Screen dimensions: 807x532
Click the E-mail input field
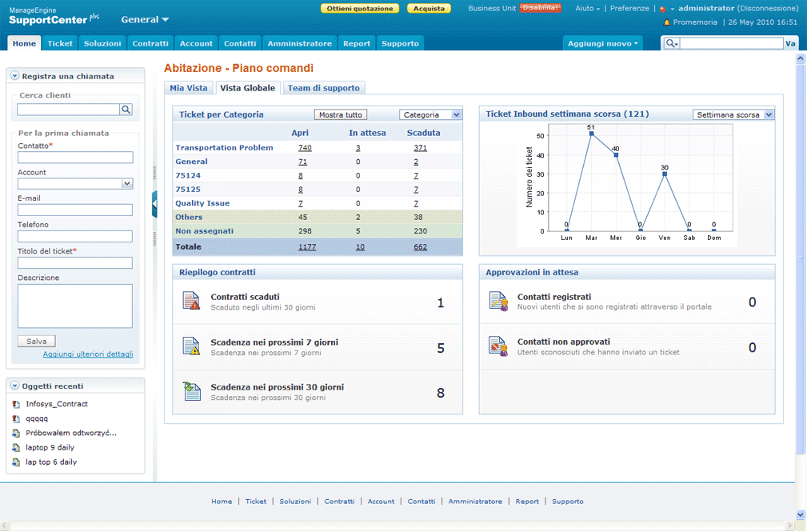(75, 210)
